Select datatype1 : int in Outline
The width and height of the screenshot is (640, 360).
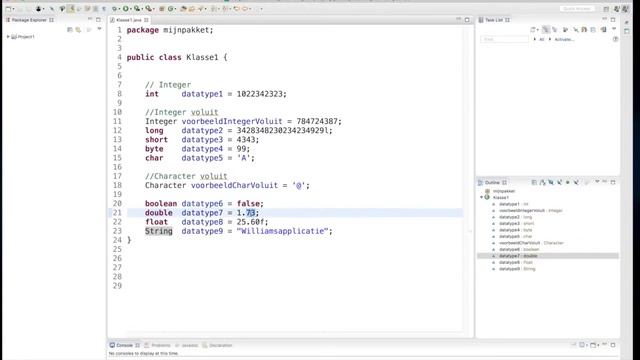click(513, 204)
